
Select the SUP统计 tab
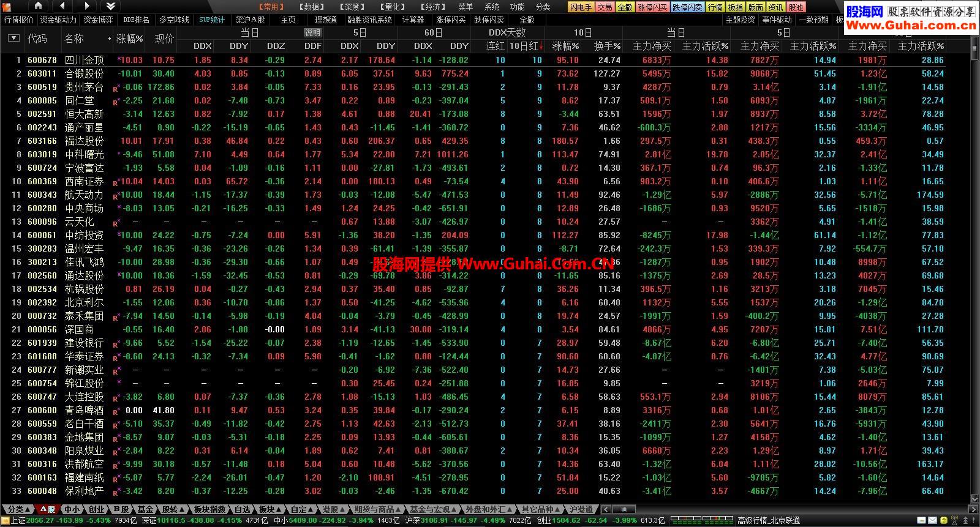[212, 20]
